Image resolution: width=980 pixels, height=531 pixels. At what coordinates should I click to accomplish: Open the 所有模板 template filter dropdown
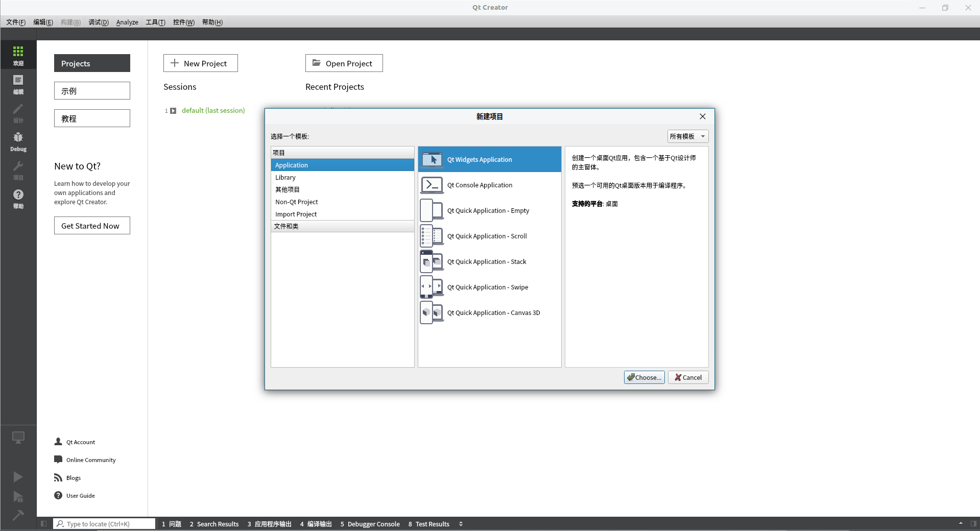688,136
